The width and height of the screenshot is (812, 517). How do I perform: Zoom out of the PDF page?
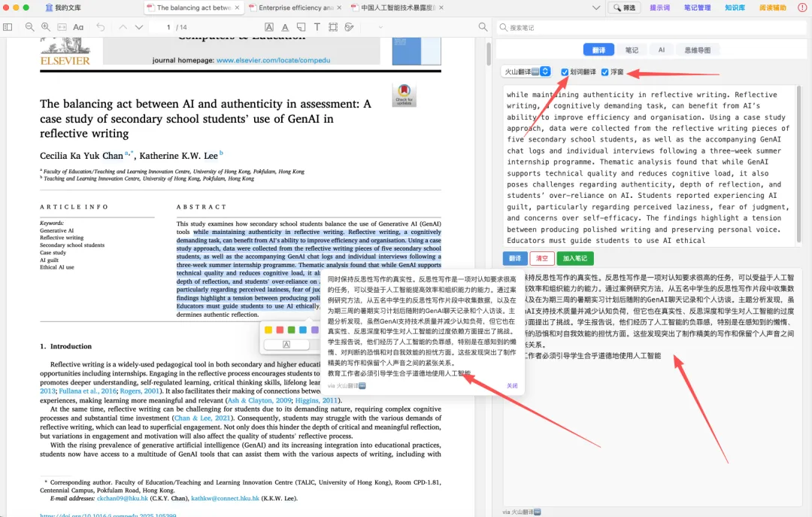click(29, 27)
